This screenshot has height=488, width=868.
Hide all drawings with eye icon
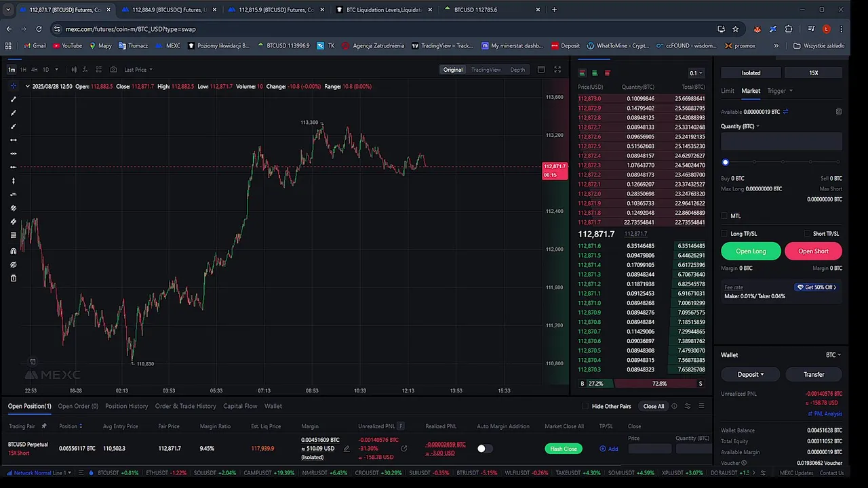click(x=13, y=264)
